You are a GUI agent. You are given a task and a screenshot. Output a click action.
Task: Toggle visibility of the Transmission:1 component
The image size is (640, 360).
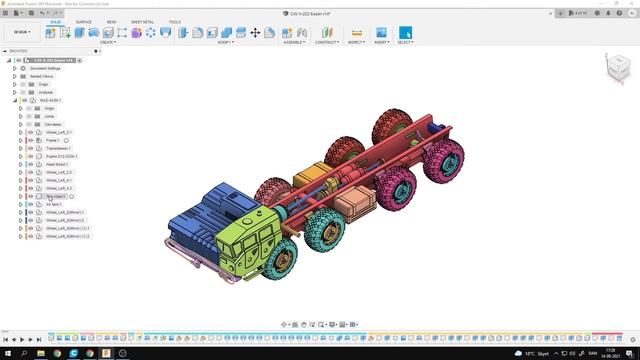coord(31,148)
